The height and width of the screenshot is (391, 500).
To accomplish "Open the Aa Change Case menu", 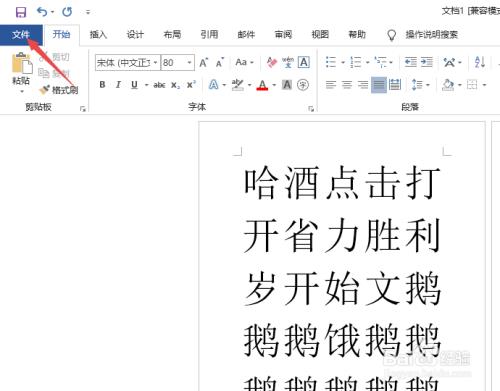I will tap(244, 62).
